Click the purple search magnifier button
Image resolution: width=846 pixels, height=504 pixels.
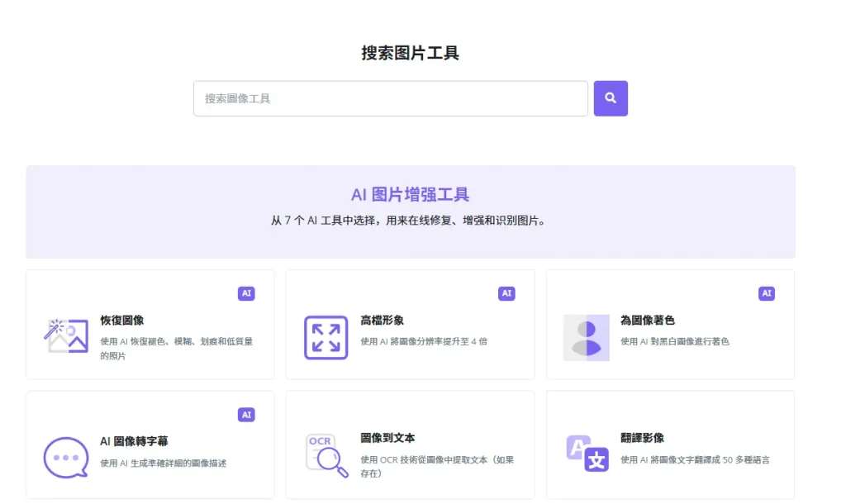pyautogui.click(x=611, y=98)
